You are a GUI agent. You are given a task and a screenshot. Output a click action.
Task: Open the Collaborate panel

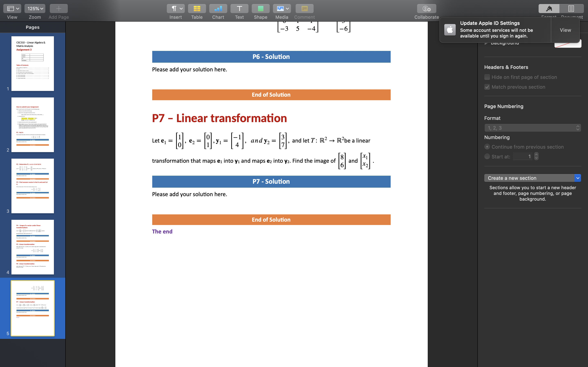pyautogui.click(x=427, y=8)
